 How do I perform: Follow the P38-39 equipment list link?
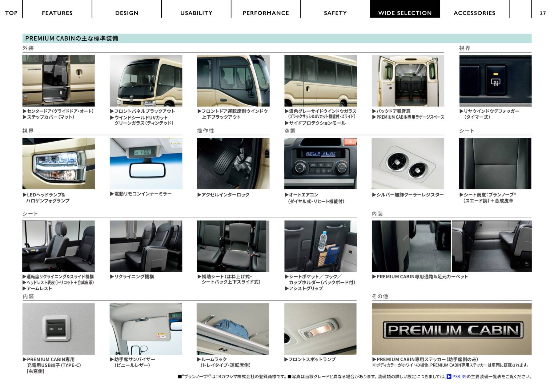coord(459,377)
